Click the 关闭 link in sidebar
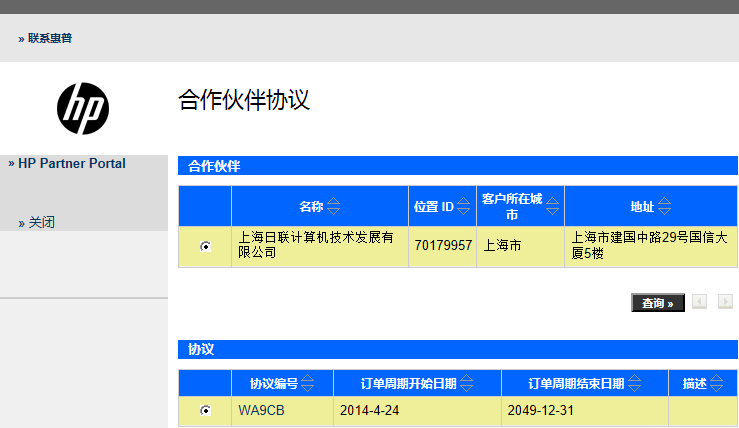The width and height of the screenshot is (739, 428). 41,222
